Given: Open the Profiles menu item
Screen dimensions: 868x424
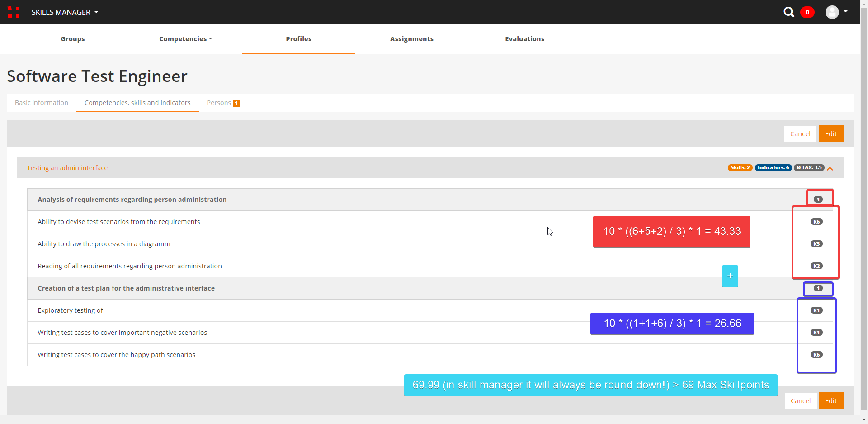Looking at the screenshot, I should tap(299, 39).
